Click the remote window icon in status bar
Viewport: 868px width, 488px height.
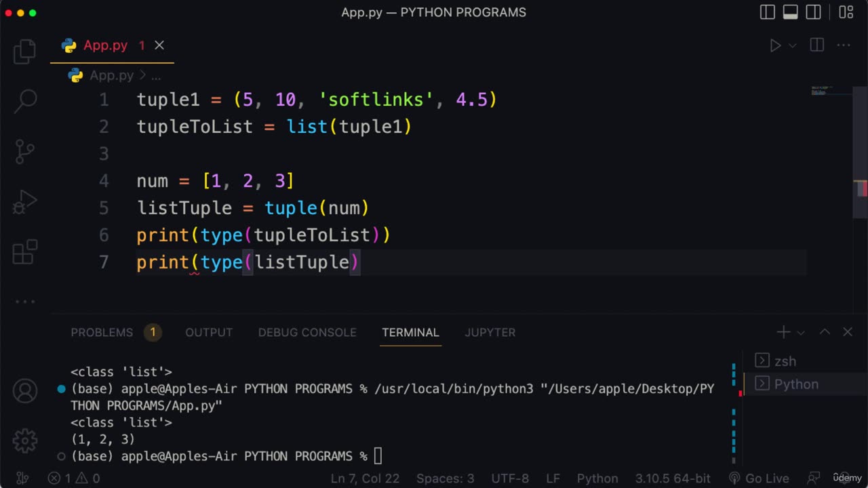(x=22, y=479)
